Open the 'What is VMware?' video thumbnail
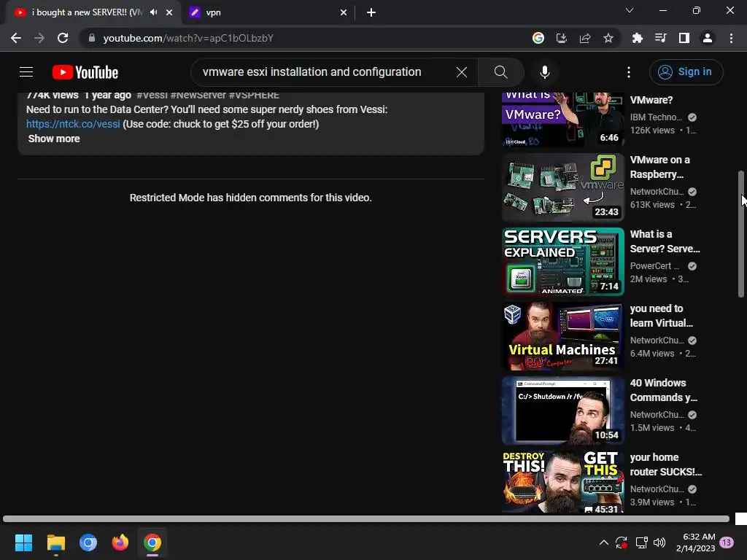 click(x=562, y=119)
